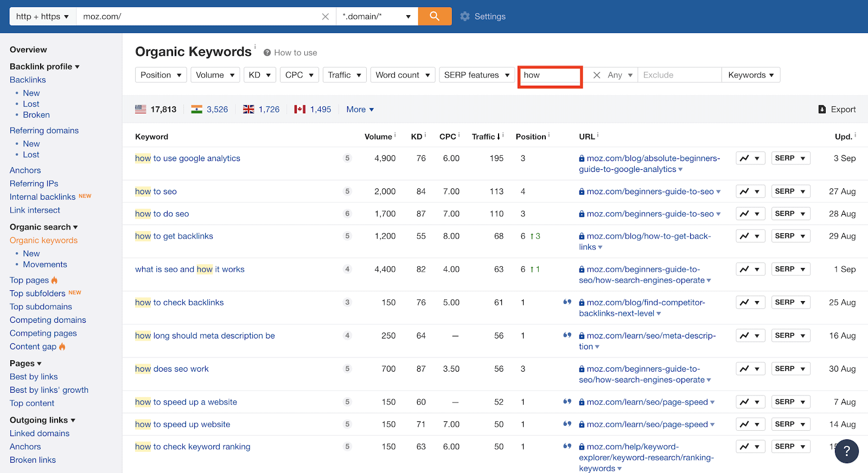Open SERP dropdown for how to use google analytics

pos(791,158)
